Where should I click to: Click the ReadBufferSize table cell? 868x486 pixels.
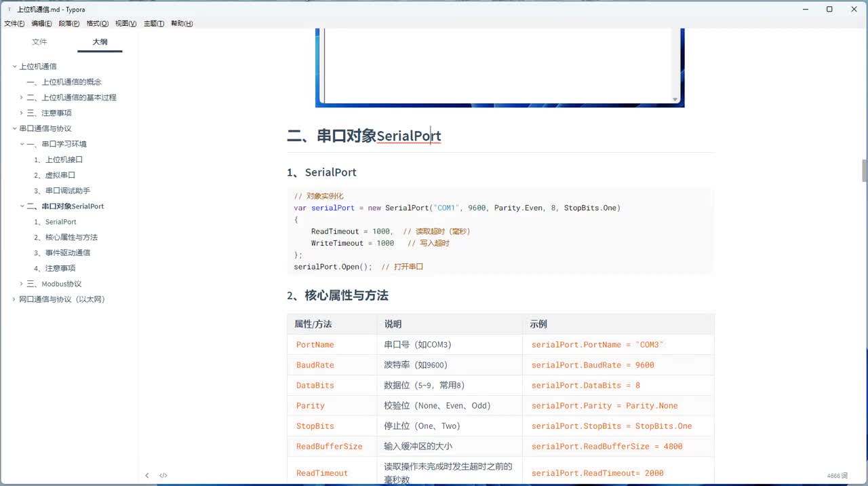point(332,447)
